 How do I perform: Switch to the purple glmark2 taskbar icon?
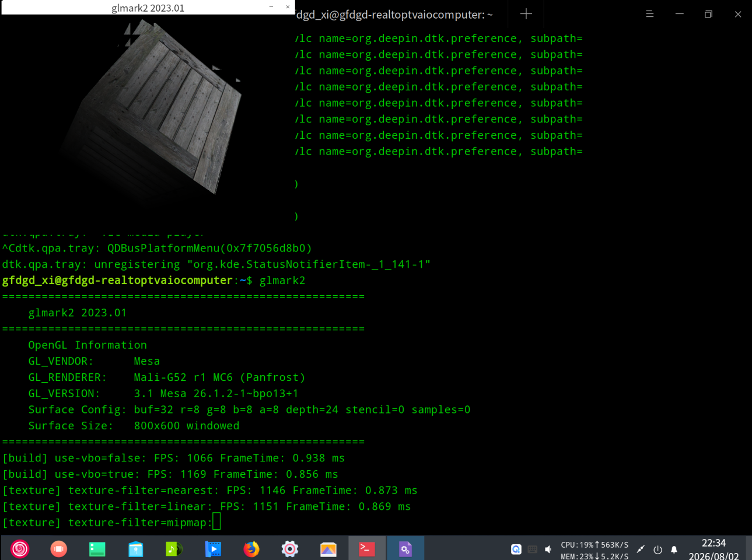tap(405, 549)
